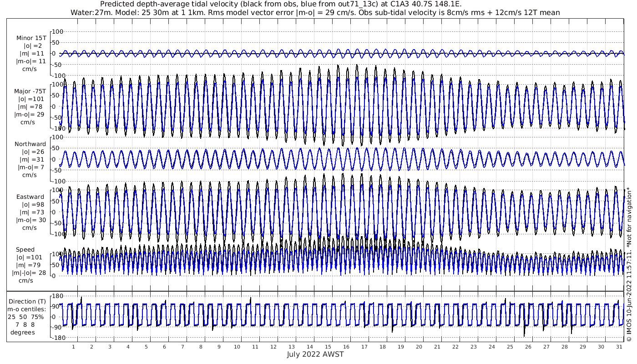Click day "29" on the date axis

[x=583, y=347]
